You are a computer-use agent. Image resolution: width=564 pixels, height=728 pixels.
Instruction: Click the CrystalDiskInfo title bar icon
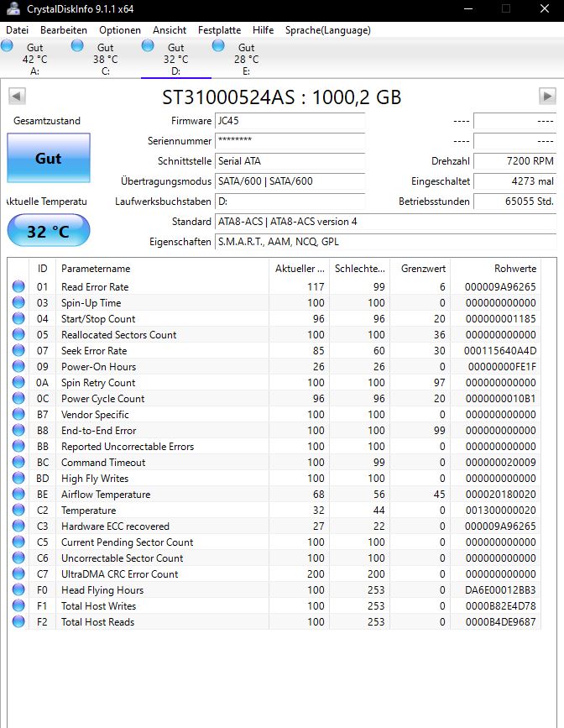[x=13, y=9]
